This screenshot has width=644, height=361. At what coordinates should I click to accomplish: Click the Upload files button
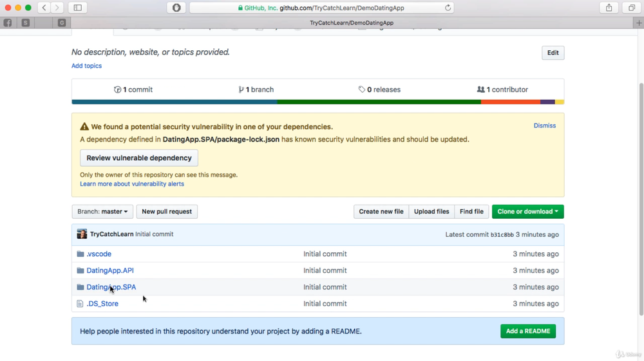431,212
